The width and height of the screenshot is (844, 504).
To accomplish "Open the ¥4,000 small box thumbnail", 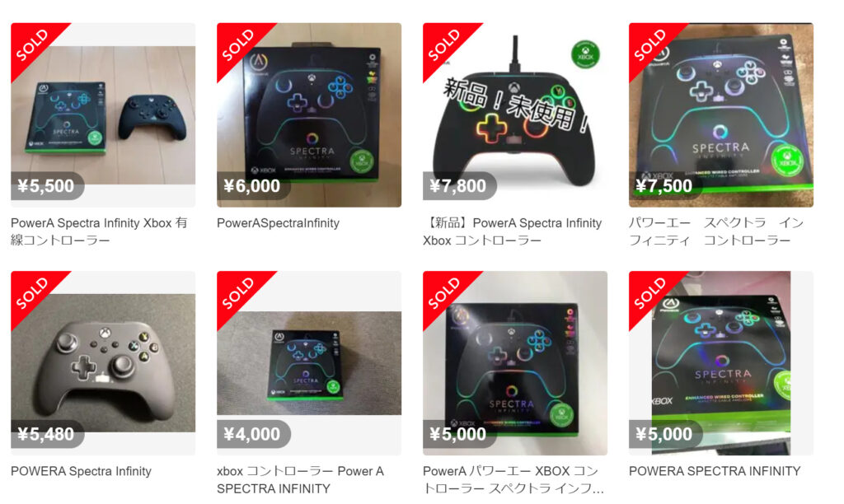I will tap(309, 363).
